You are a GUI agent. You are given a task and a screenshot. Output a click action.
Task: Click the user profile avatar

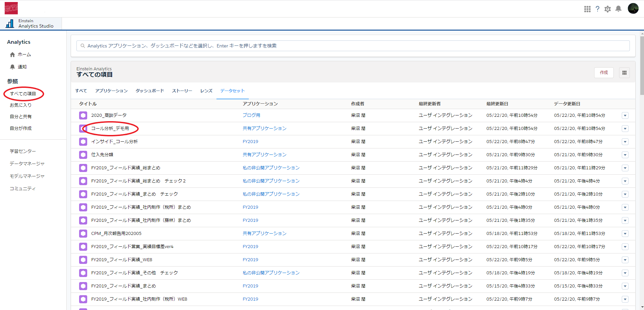633,8
